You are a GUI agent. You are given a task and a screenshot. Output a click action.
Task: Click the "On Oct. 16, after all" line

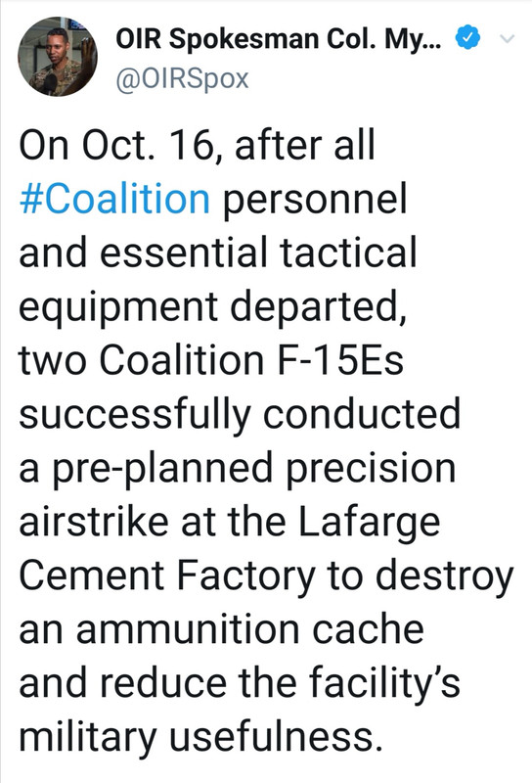197,145
